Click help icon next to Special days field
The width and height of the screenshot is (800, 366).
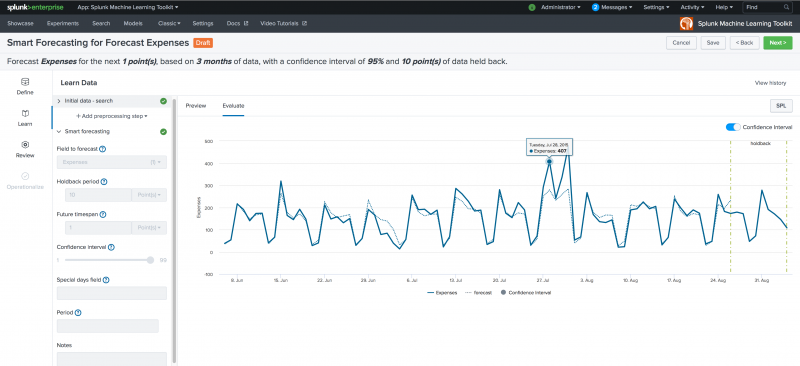(x=106, y=280)
